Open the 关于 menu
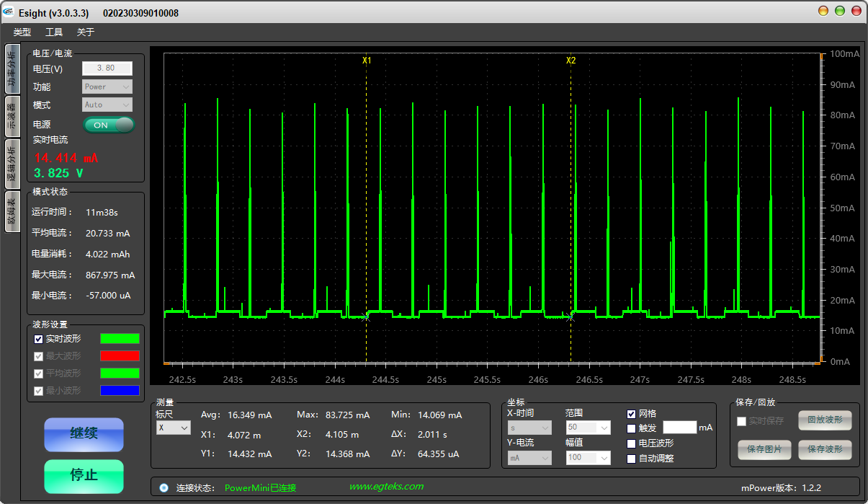This screenshot has width=868, height=504. (x=86, y=32)
